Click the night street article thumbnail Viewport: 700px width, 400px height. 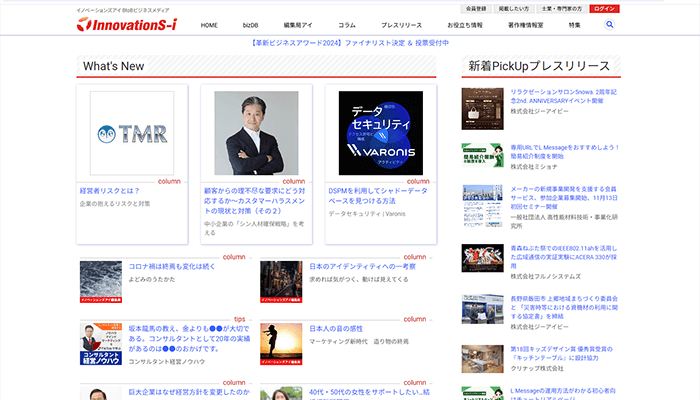(x=281, y=282)
